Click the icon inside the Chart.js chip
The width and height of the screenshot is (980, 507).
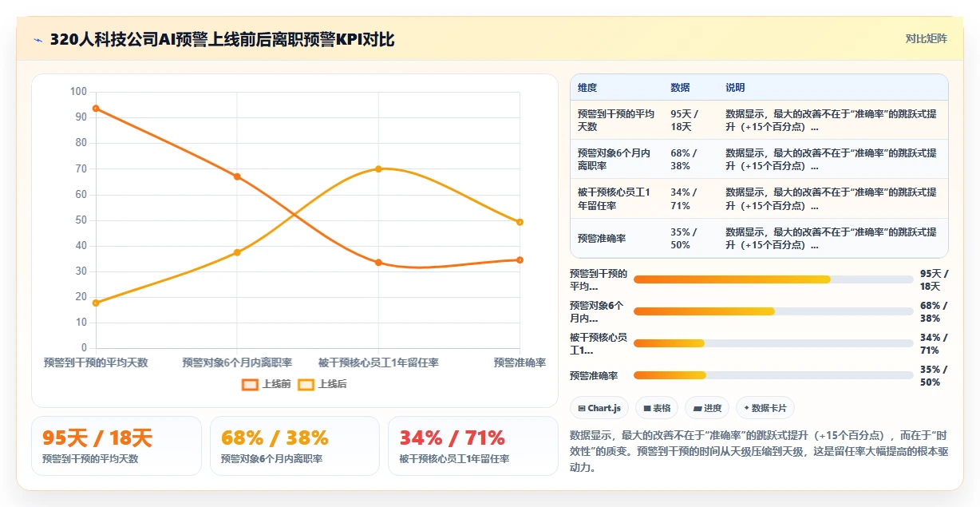point(582,408)
